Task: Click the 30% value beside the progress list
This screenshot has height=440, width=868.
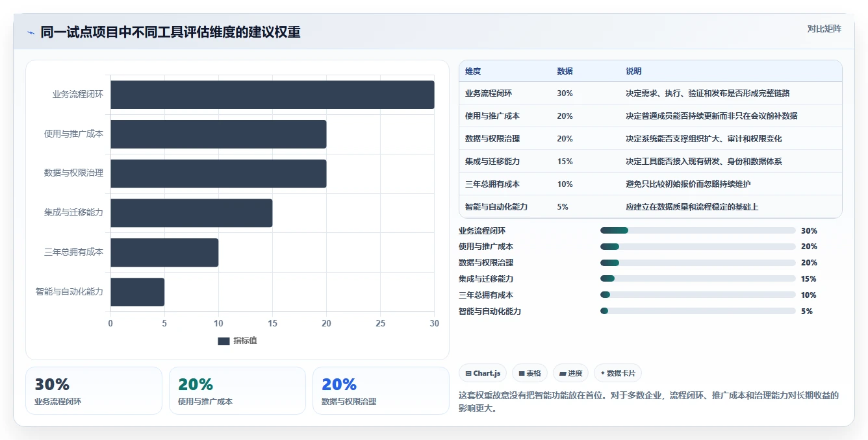Action: (809, 230)
